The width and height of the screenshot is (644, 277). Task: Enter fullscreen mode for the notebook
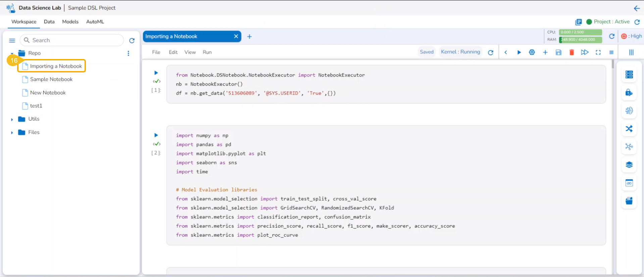tap(598, 52)
